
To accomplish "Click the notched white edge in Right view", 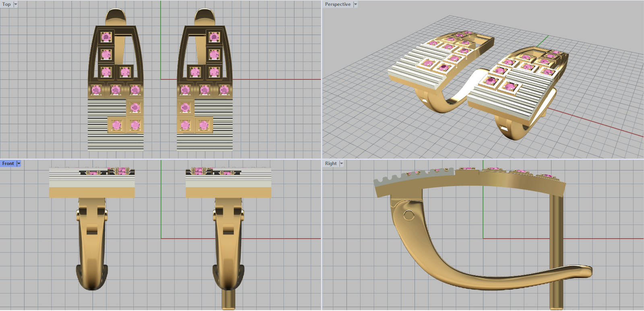I will pyautogui.click(x=415, y=177).
